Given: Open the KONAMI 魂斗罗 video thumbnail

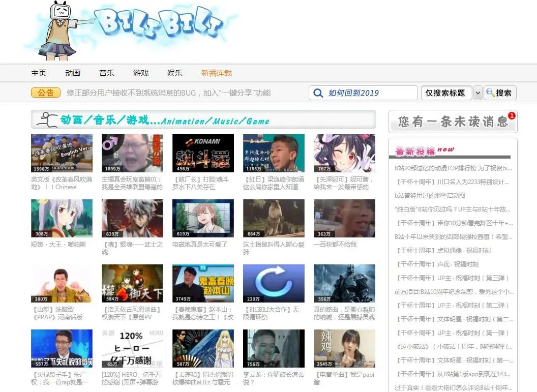Looking at the screenshot, I should (203, 153).
